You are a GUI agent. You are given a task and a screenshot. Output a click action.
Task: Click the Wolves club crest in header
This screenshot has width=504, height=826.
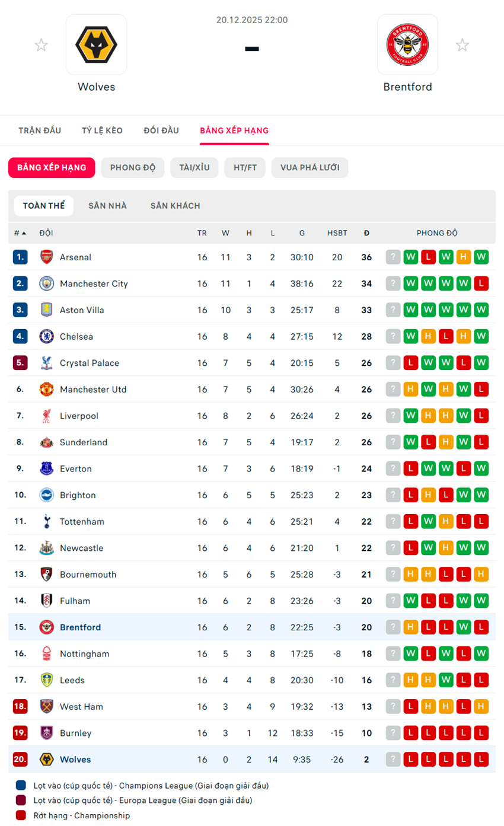[x=96, y=45]
